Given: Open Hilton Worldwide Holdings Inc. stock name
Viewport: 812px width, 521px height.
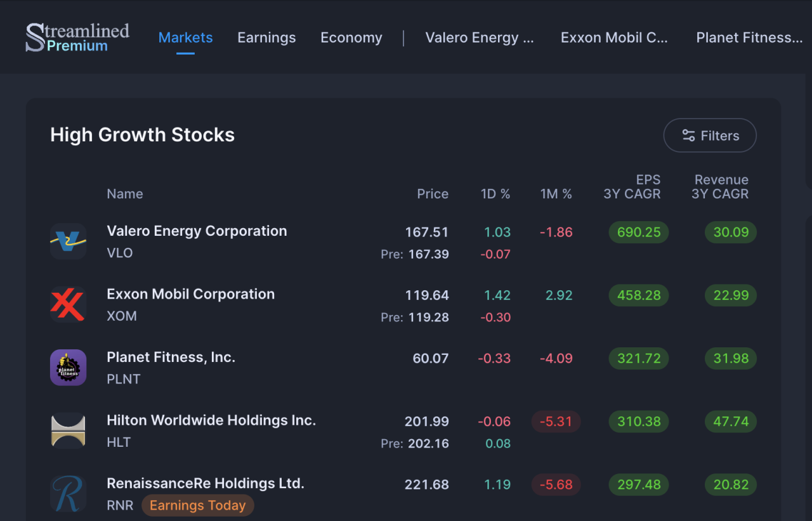Looking at the screenshot, I should coord(211,420).
